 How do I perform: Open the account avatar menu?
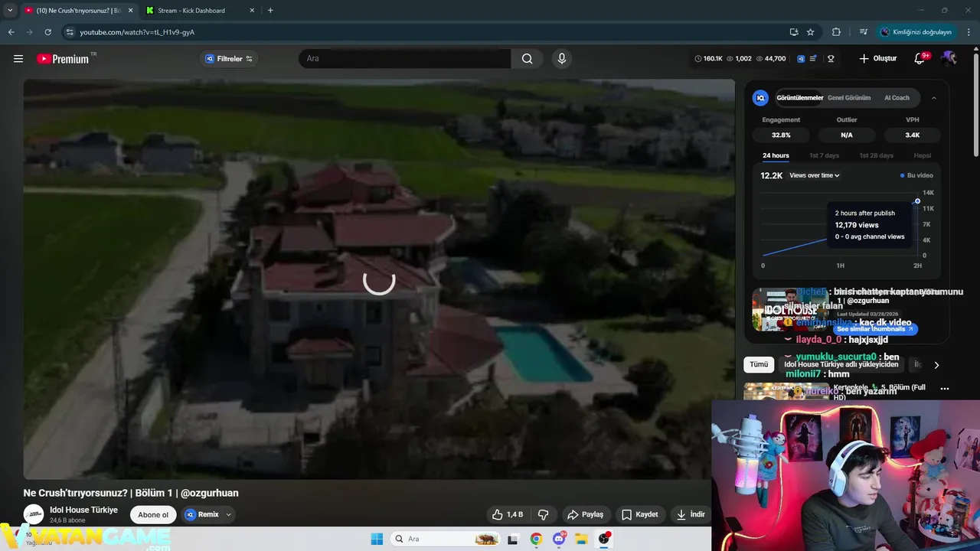click(x=949, y=59)
